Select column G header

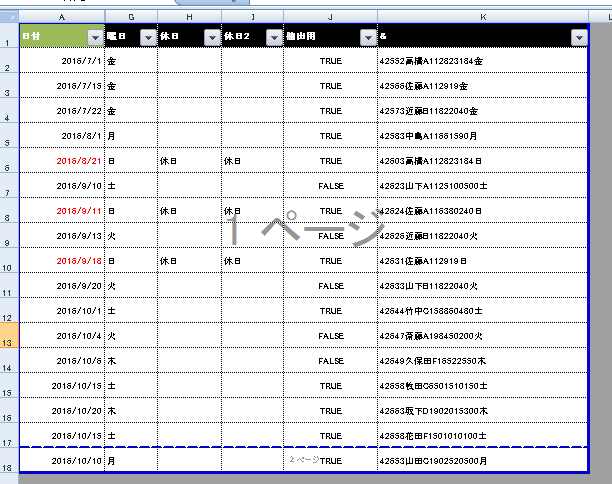tap(131, 17)
